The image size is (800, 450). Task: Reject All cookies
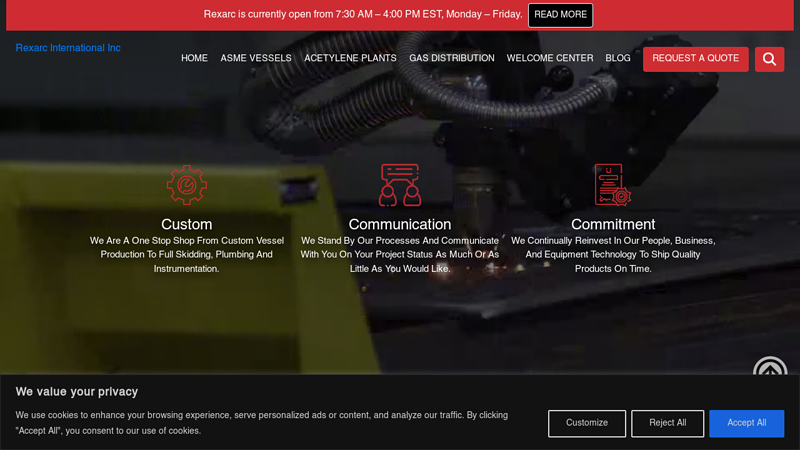point(667,423)
